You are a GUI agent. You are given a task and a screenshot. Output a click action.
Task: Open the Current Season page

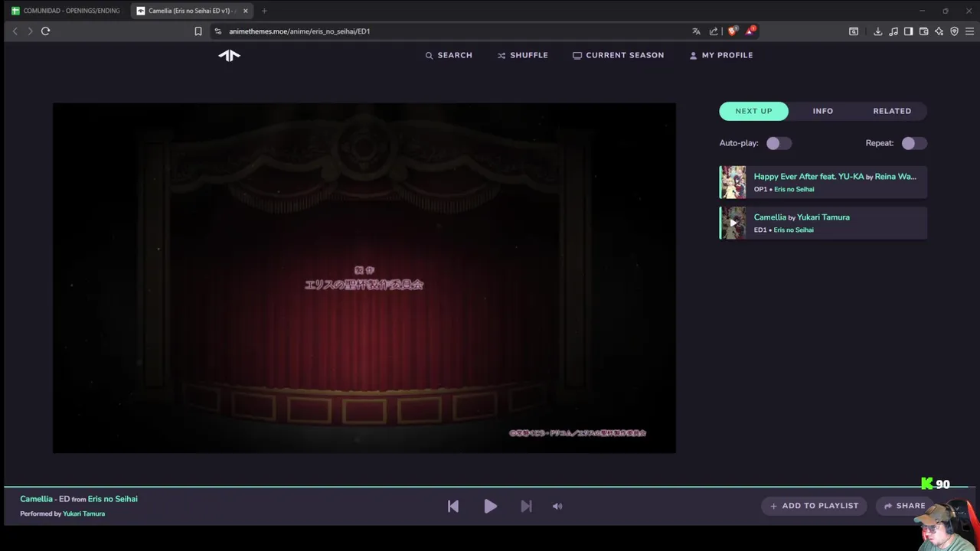[618, 55]
